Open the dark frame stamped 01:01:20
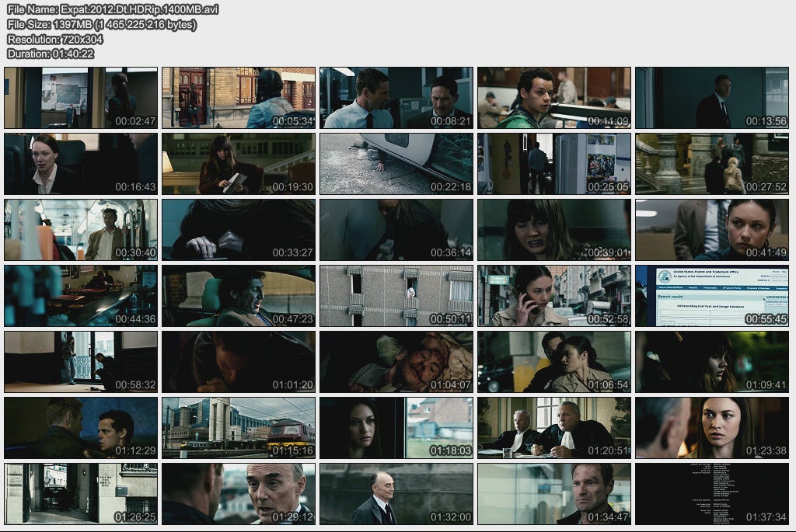 (x=239, y=362)
